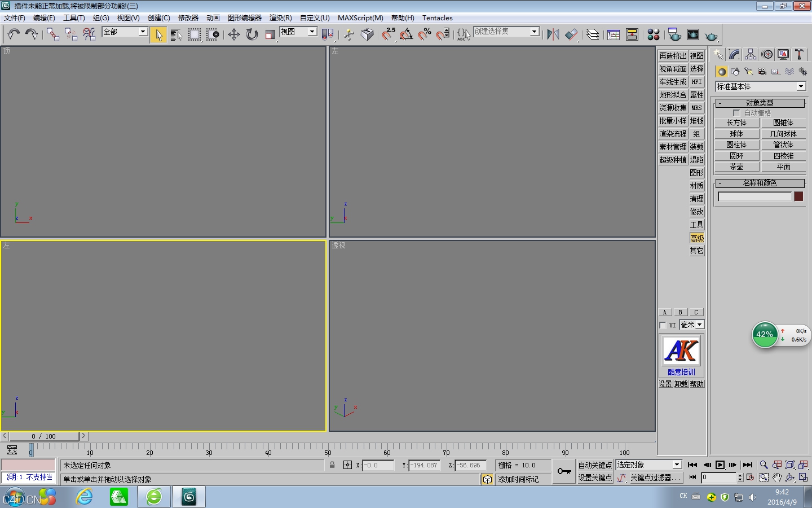Expand the 标准基本体 category dropdown

pyautogui.click(x=801, y=86)
